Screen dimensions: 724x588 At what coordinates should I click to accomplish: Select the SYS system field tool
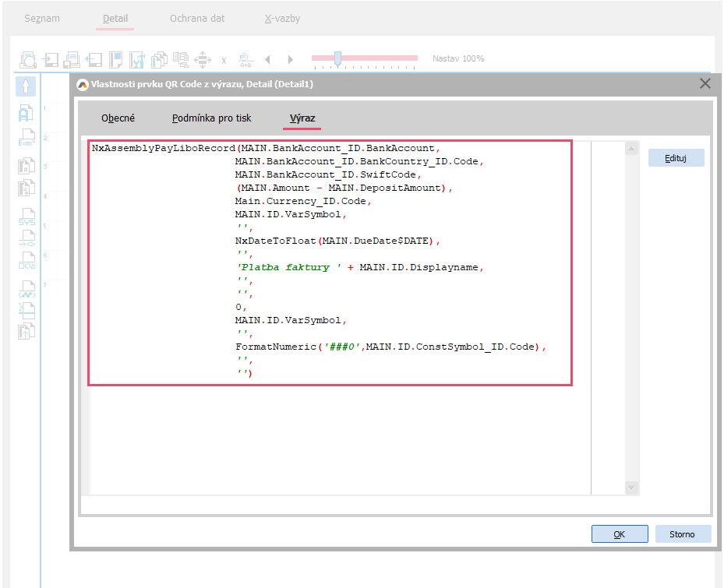pyautogui.click(x=26, y=217)
